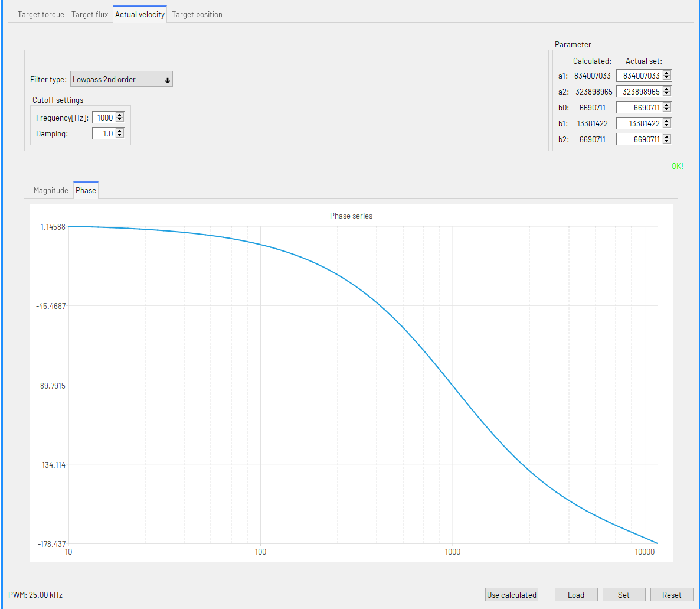Click the Load button
The image size is (700, 609).
[x=576, y=595]
